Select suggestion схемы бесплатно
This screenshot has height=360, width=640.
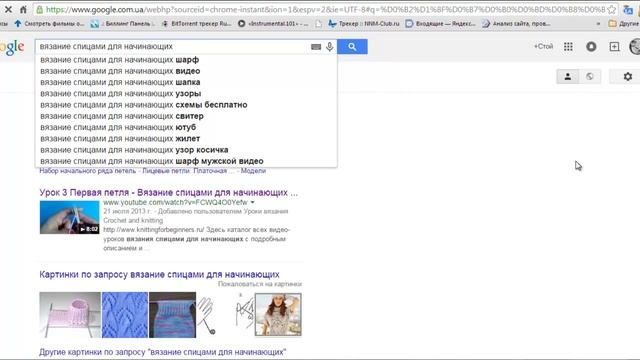[186, 105]
